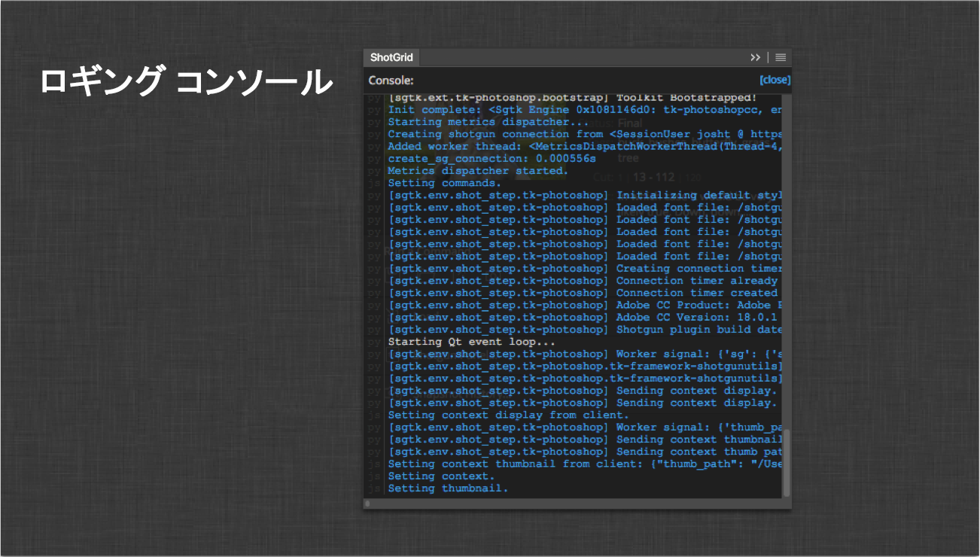
Task: Select the "Connection timer created" log line
Action: (585, 293)
